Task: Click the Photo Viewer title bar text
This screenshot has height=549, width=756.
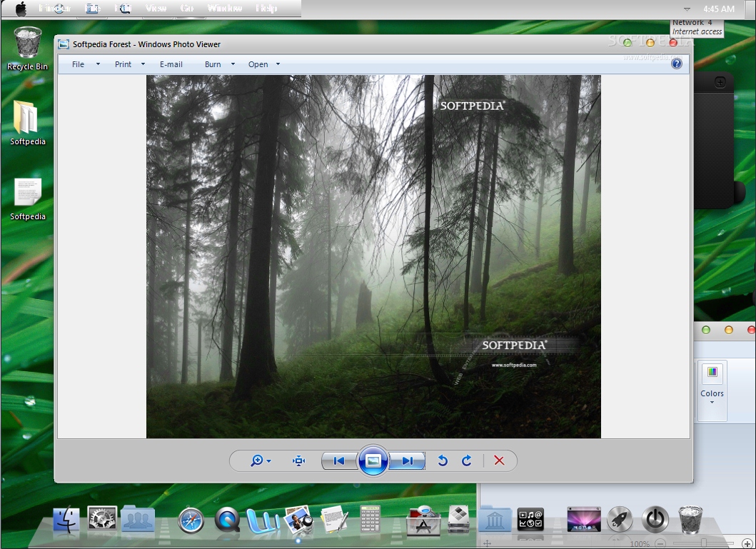Action: coord(146,44)
